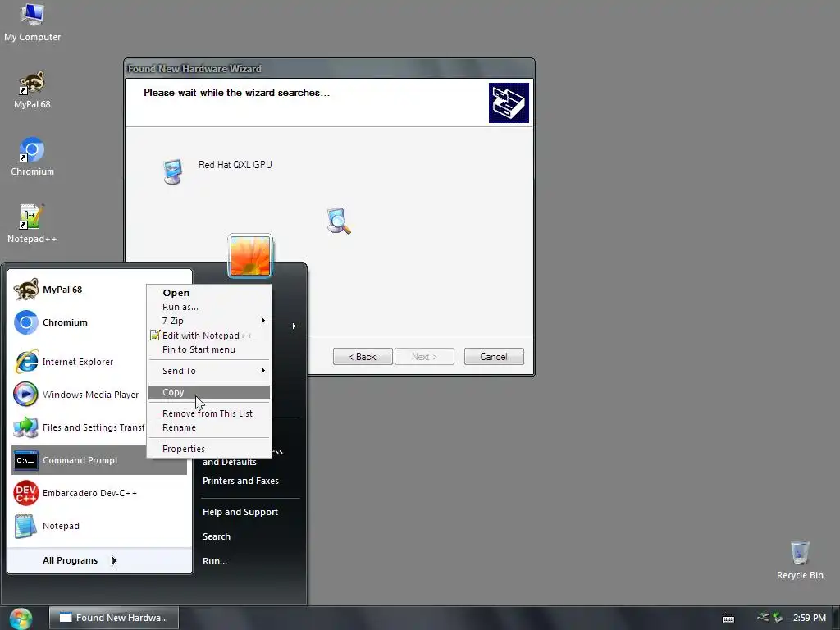Click the Found New Hardware taskbar button
The image size is (840, 630).
click(113, 618)
